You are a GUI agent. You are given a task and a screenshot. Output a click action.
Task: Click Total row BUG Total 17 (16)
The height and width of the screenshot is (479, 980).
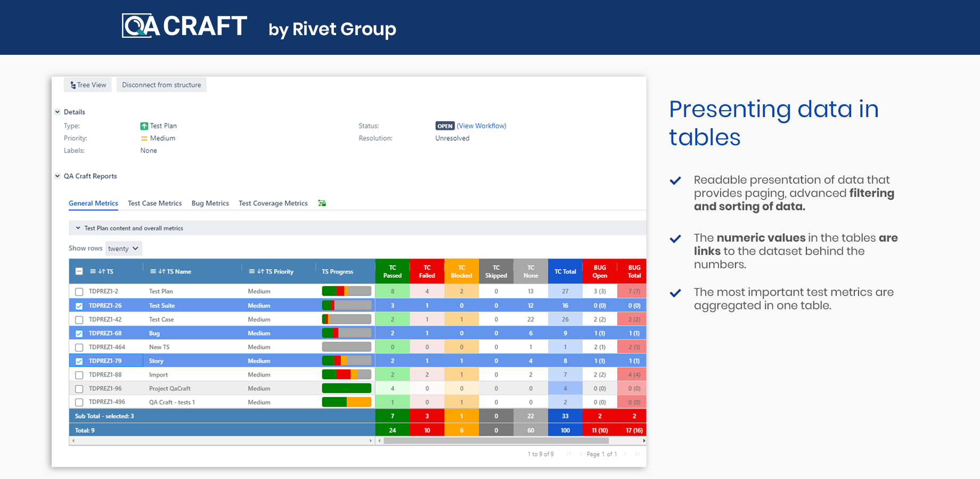[634, 431]
